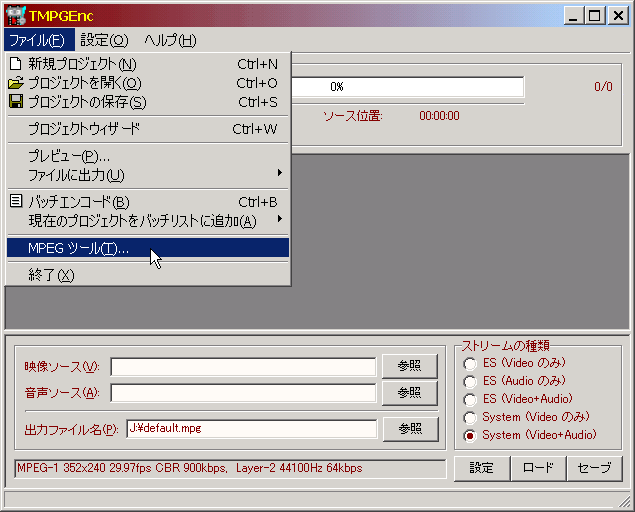Select 終了(X) to exit
The image size is (635, 512).
click(x=148, y=275)
